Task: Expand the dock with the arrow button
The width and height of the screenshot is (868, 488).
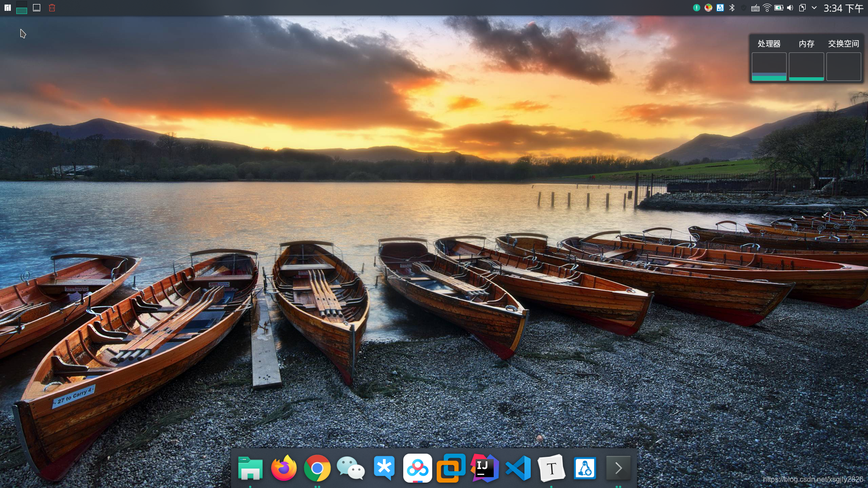Action: coord(618,469)
